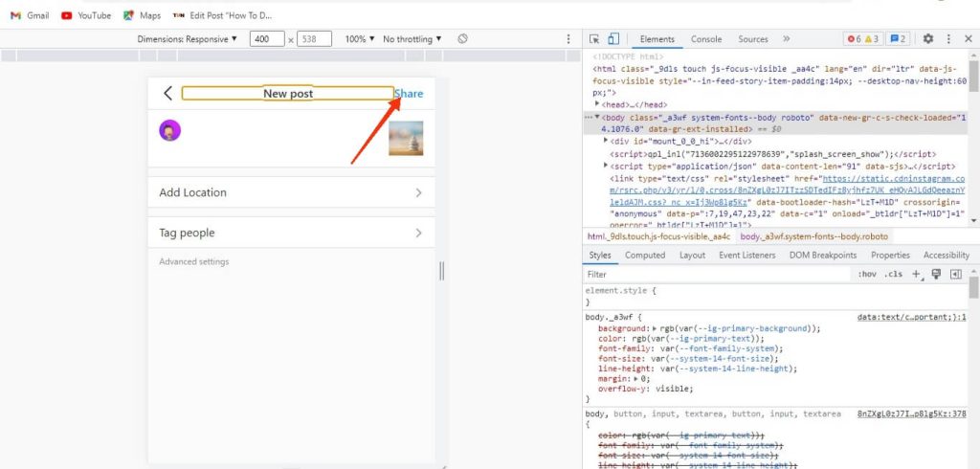Select html breadcrumb in Elements path
The height and width of the screenshot is (469, 980).
[x=658, y=236]
